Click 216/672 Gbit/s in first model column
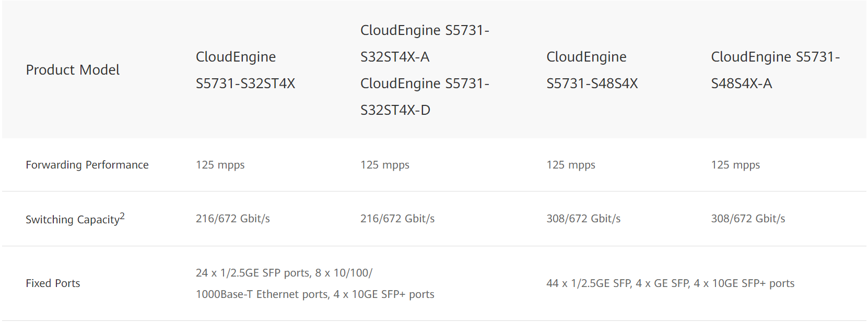The image size is (868, 323). pos(232,219)
